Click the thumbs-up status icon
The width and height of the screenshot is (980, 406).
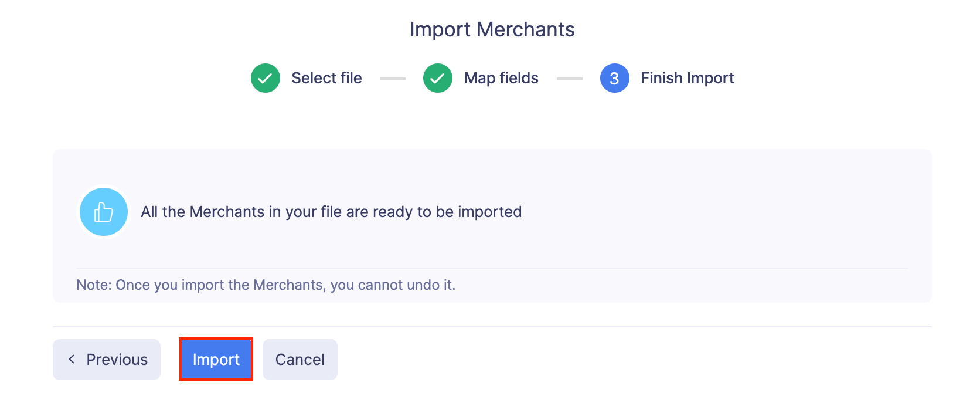[x=103, y=212]
